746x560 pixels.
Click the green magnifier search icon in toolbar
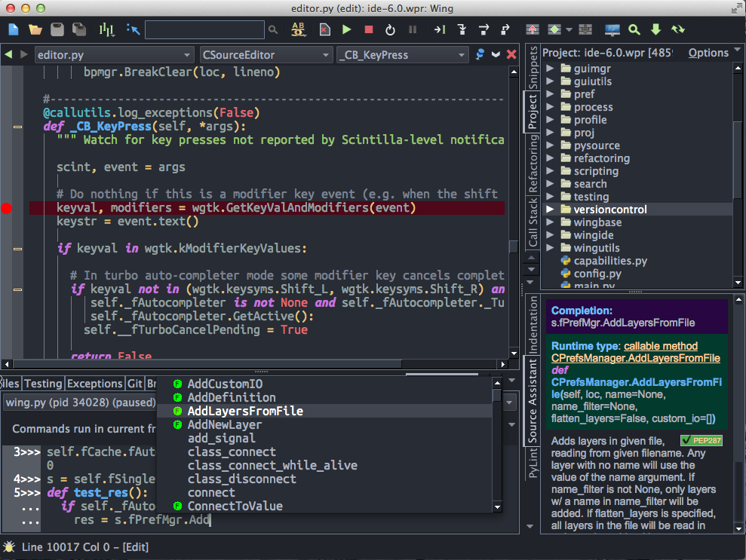click(x=634, y=29)
